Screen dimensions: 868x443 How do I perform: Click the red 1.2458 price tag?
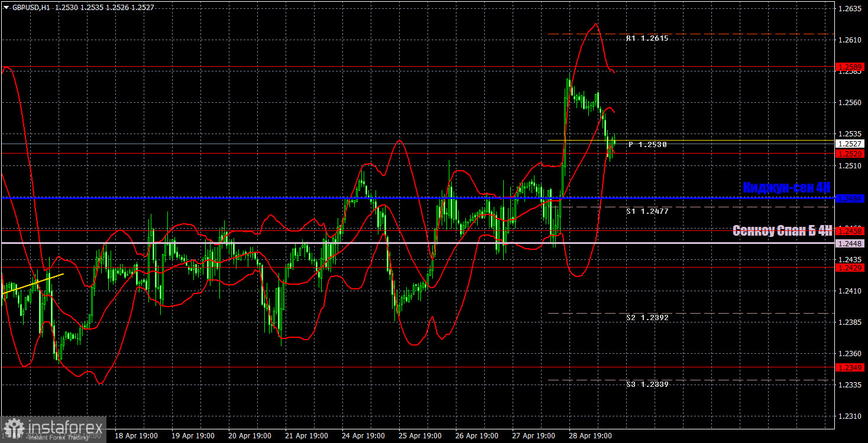click(850, 230)
